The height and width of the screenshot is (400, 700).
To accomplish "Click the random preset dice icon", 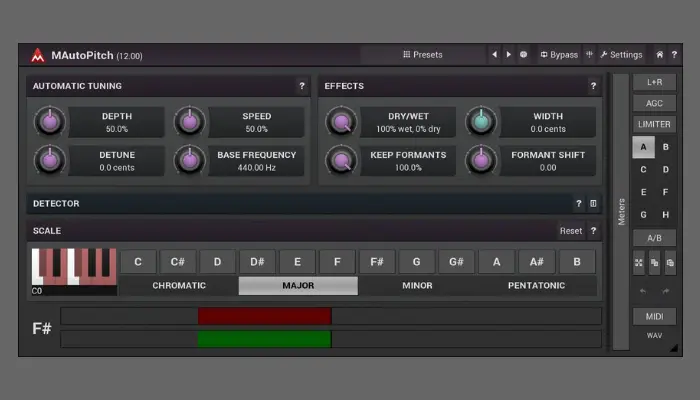I will [x=523, y=55].
